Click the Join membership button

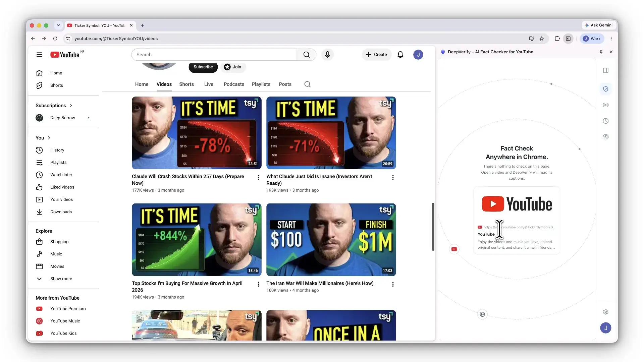point(233,67)
